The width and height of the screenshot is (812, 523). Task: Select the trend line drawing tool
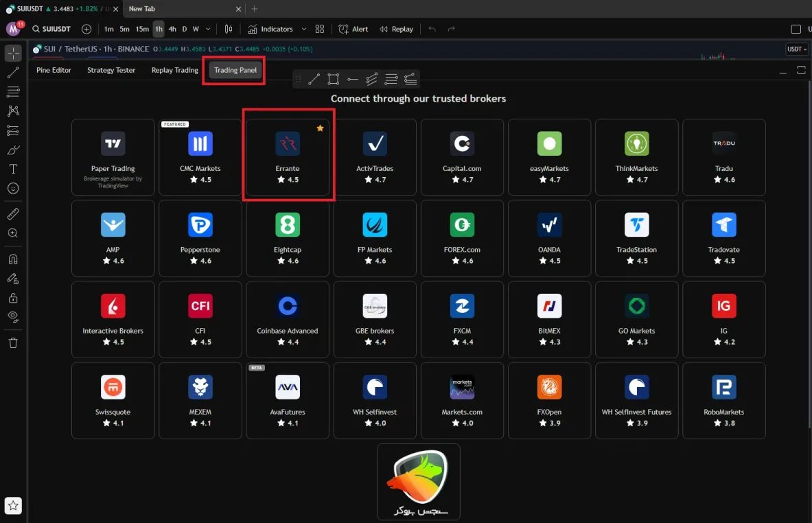pyautogui.click(x=14, y=73)
